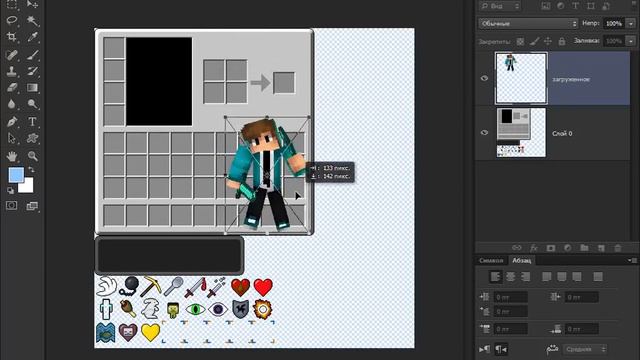
Task: Create a new layer icon
Action: 601,248
